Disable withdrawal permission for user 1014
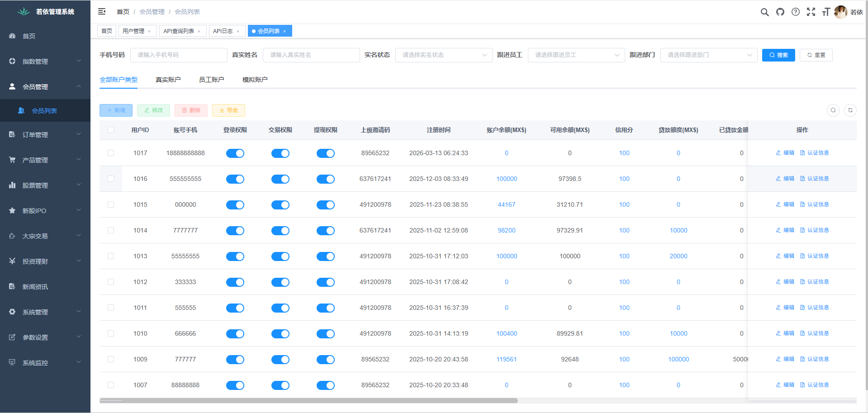 326,231
